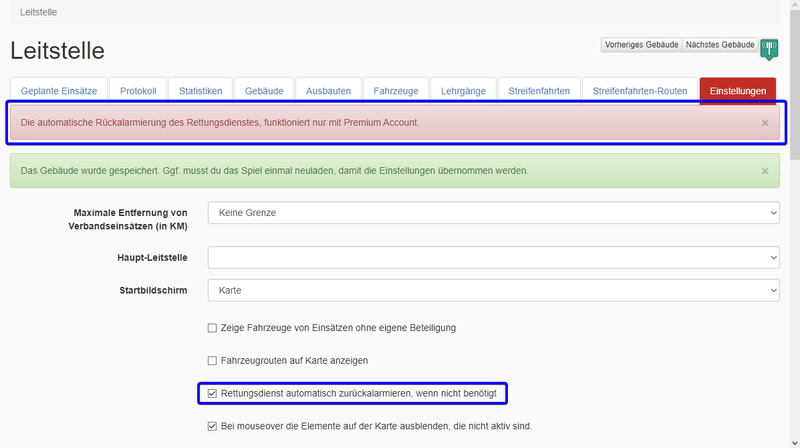Click the Vorheriges Gebäude button
This screenshot has height=448, width=800.
(x=641, y=45)
